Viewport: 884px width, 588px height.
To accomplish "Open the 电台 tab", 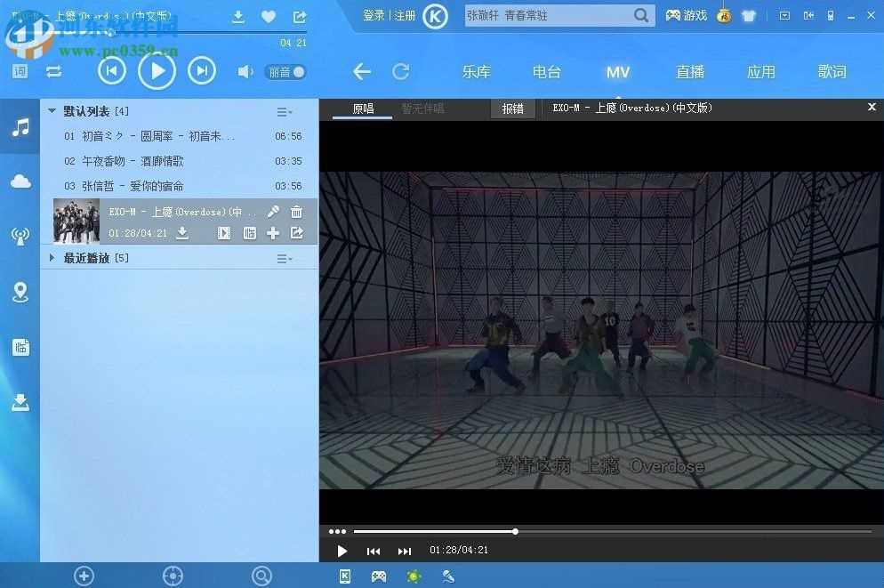I will pyautogui.click(x=547, y=72).
